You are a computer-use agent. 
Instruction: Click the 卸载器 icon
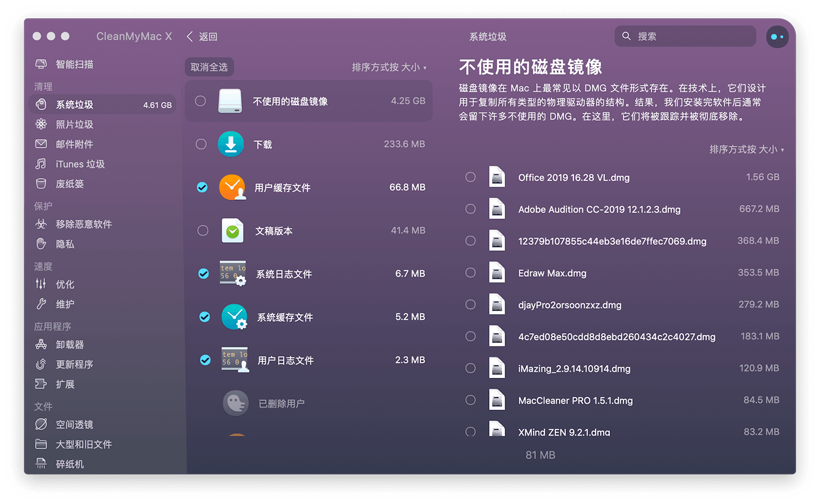coord(41,344)
